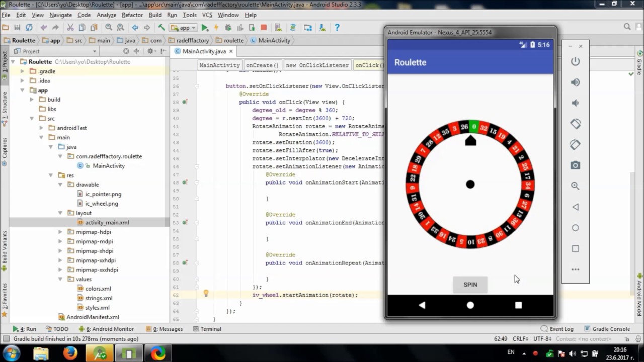
Task: Click the emulator Volume Down icon
Action: pos(575,103)
